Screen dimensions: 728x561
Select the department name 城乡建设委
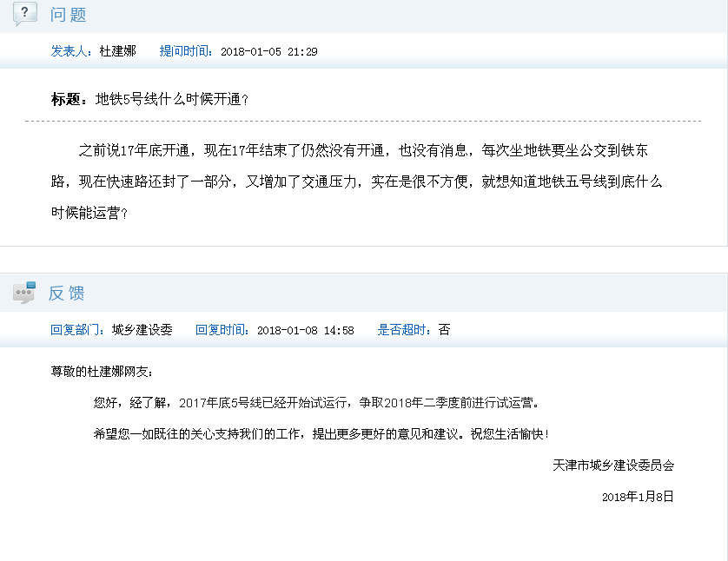(142, 330)
